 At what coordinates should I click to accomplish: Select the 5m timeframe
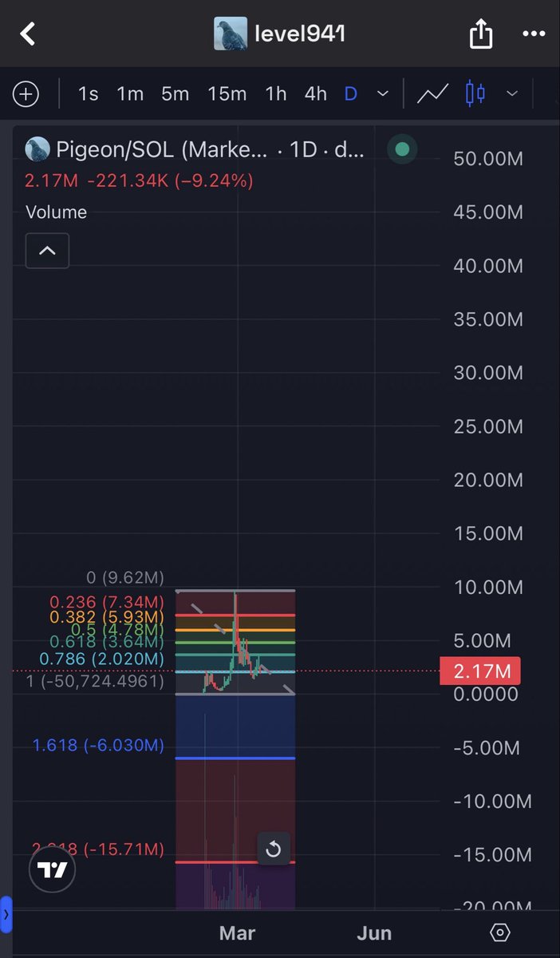[x=175, y=94]
